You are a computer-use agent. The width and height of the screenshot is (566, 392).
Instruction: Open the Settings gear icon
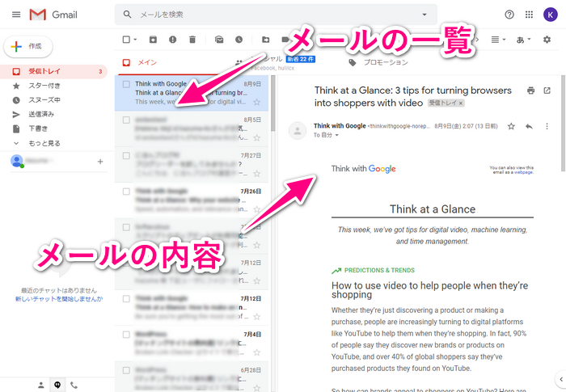(x=547, y=40)
